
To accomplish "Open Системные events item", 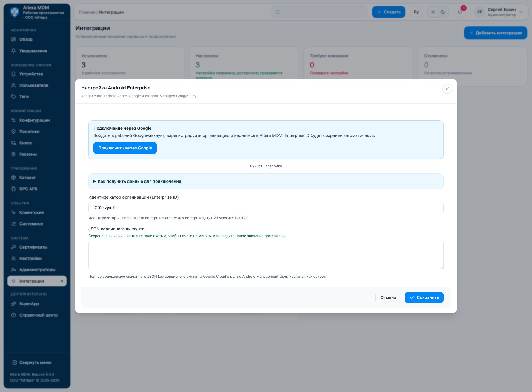I will click(x=37, y=224).
